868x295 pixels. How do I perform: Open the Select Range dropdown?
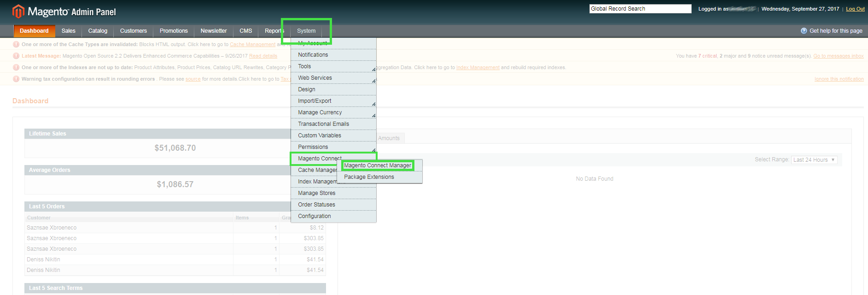pos(814,160)
